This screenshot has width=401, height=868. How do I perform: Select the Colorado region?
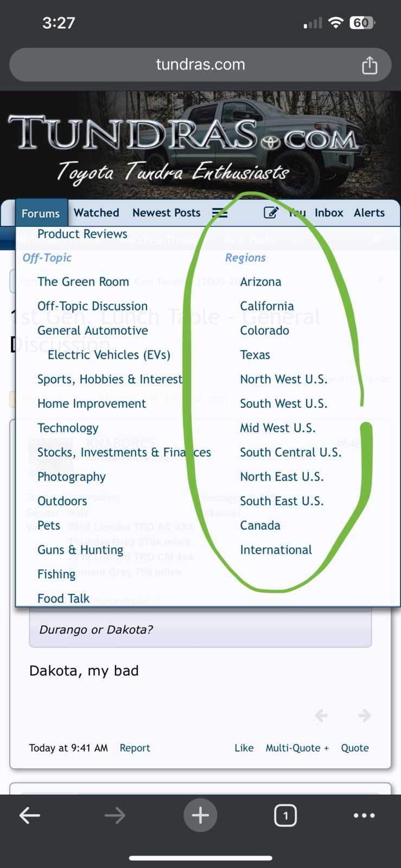pyautogui.click(x=265, y=331)
